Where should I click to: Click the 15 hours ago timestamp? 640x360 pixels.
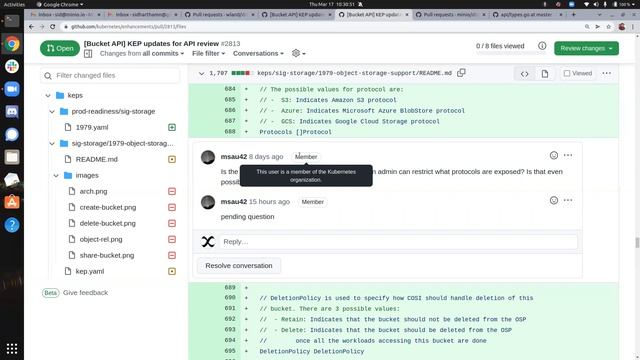click(269, 202)
